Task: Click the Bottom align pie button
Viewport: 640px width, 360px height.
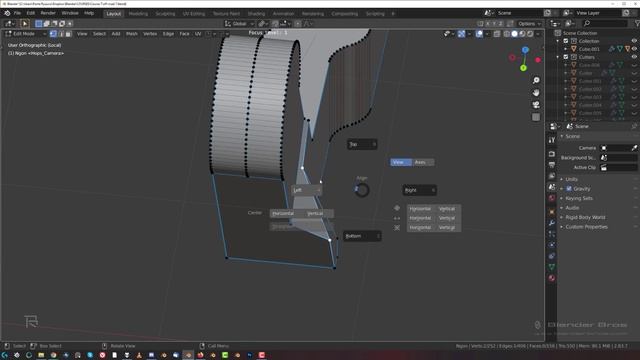Action: click(362, 236)
